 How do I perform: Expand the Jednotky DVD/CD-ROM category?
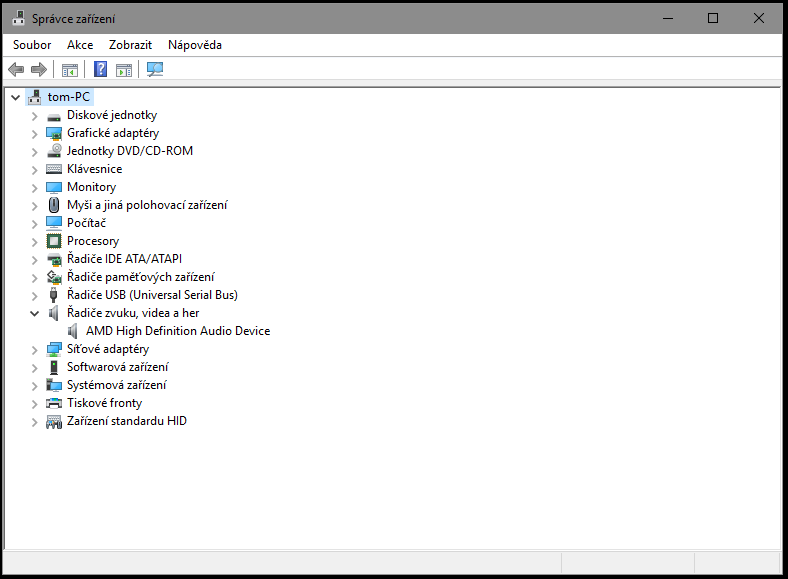pyautogui.click(x=34, y=152)
